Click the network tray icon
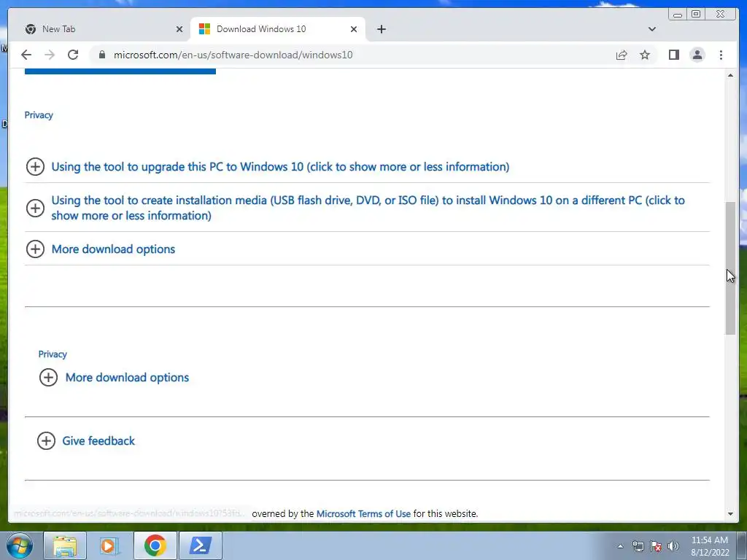Image resolution: width=747 pixels, height=560 pixels. click(x=638, y=546)
